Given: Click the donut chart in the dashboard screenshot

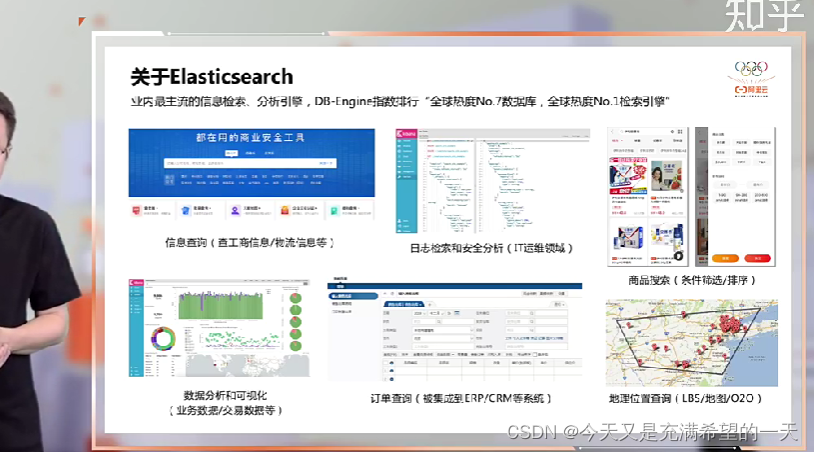Looking at the screenshot, I should (164, 339).
